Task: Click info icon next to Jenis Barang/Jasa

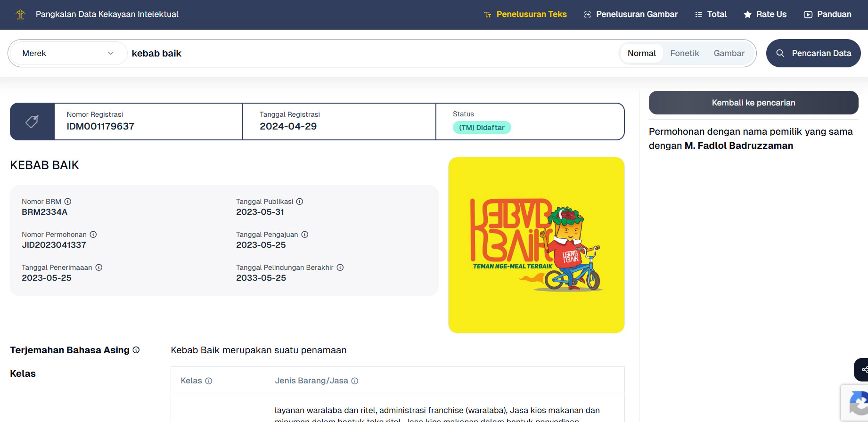Action: coord(355,381)
